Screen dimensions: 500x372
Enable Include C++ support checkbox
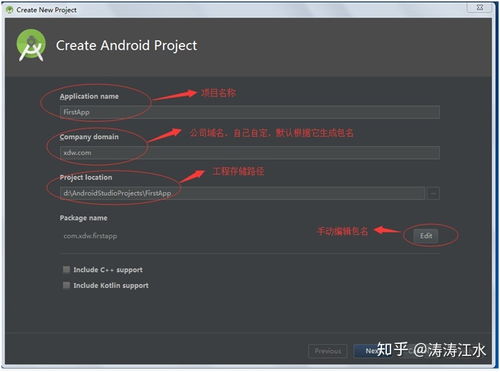(66, 269)
